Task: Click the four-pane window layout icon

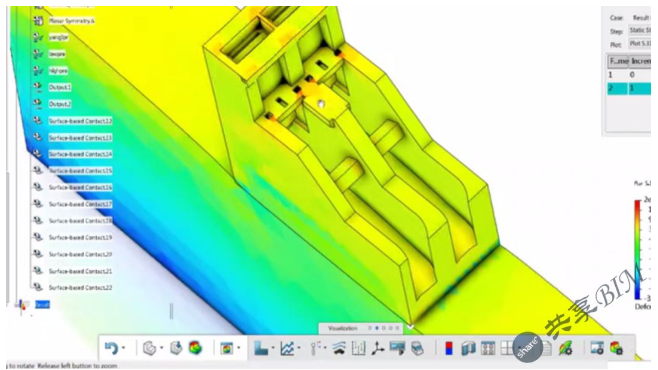Action: click(x=507, y=348)
